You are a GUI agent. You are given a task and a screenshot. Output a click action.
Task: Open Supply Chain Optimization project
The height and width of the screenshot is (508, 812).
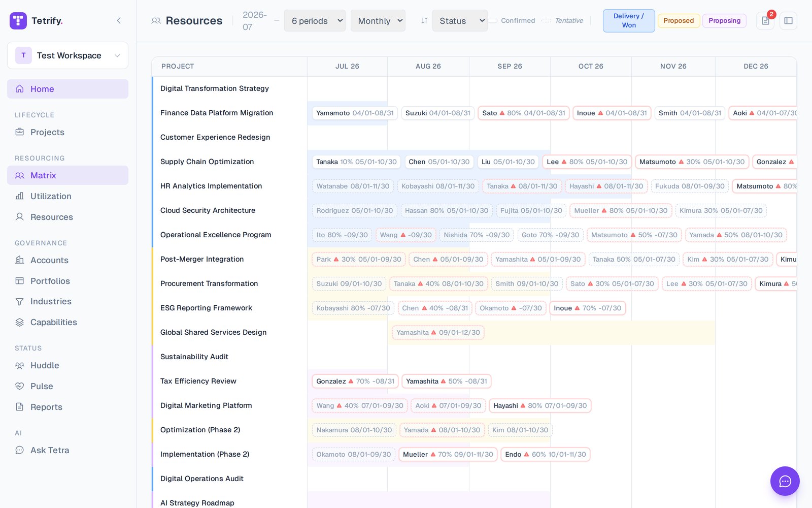point(207,162)
